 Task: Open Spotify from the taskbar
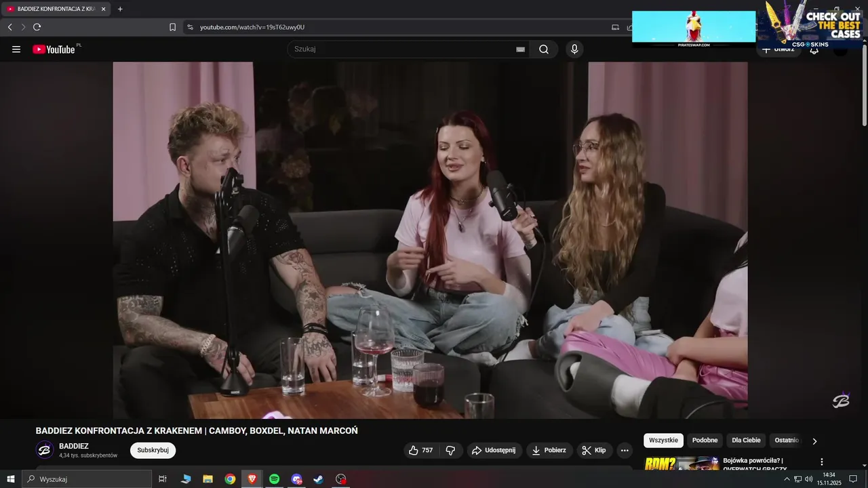point(274,479)
